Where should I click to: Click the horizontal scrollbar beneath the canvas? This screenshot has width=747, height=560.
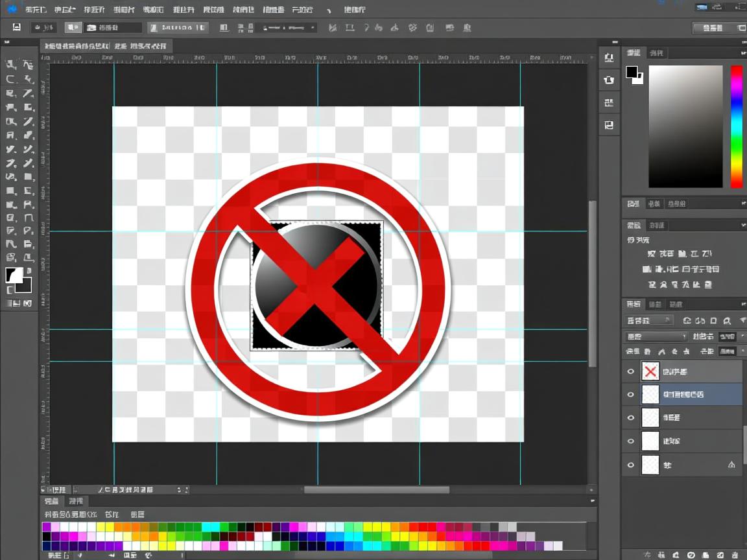(376, 490)
